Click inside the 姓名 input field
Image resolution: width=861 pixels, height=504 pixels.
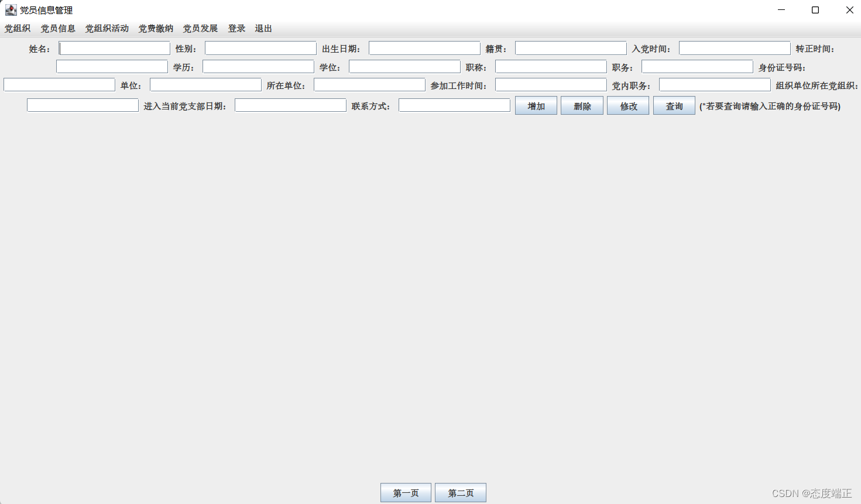pos(114,48)
